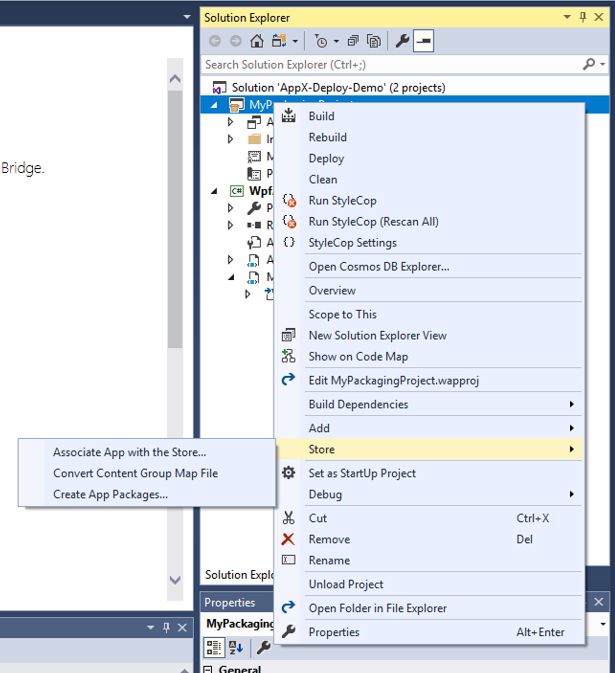Select Scope to This

(429, 315)
